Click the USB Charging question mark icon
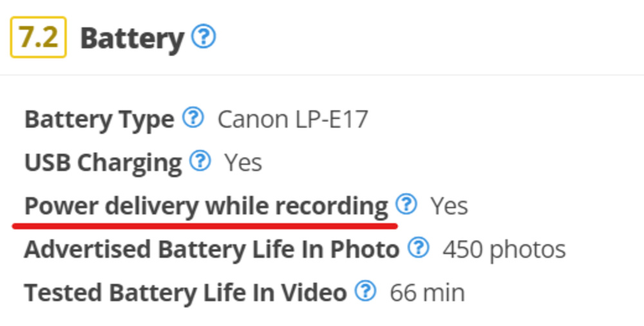 click(200, 161)
